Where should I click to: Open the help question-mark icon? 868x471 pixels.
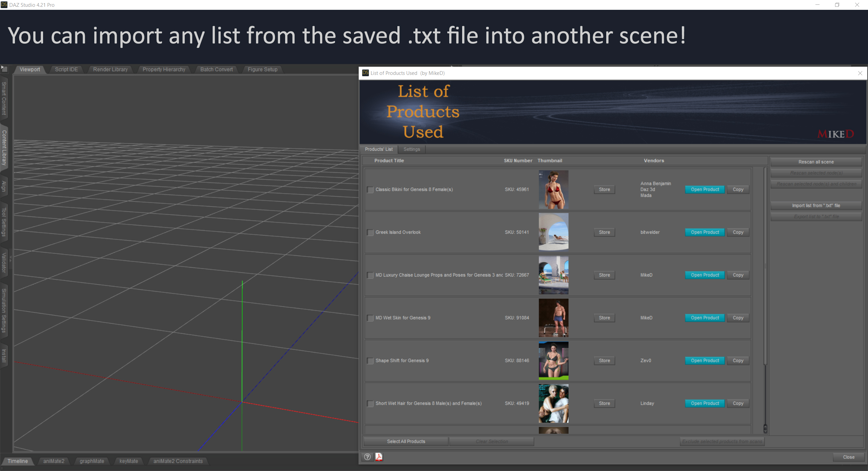tap(367, 457)
